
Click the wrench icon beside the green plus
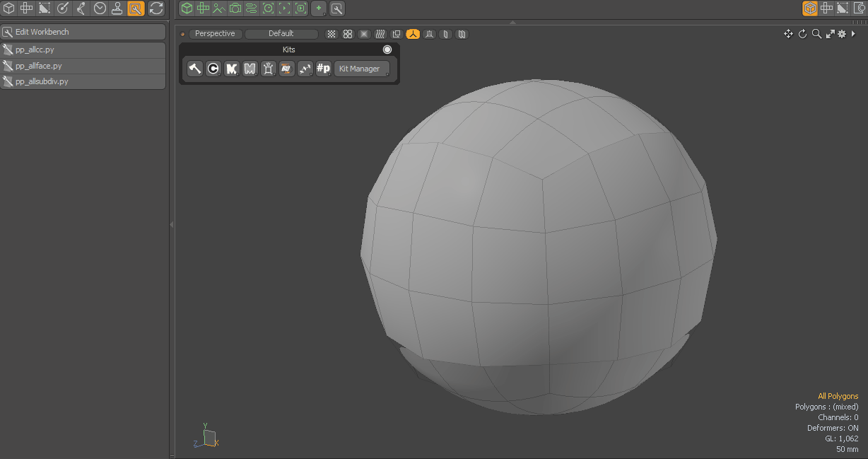click(x=337, y=8)
